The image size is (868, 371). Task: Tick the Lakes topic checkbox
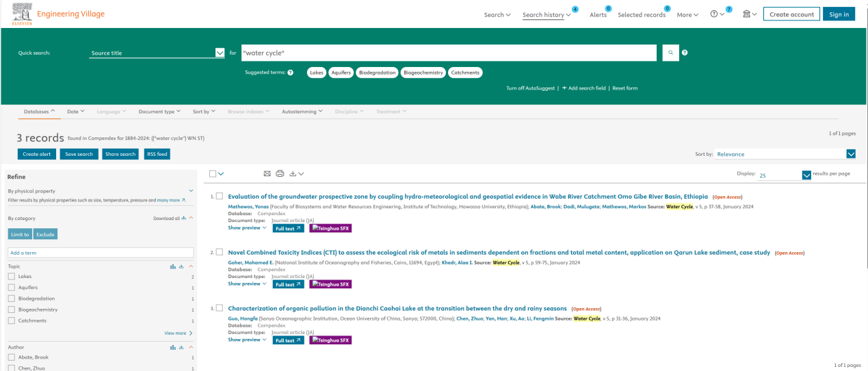point(12,277)
